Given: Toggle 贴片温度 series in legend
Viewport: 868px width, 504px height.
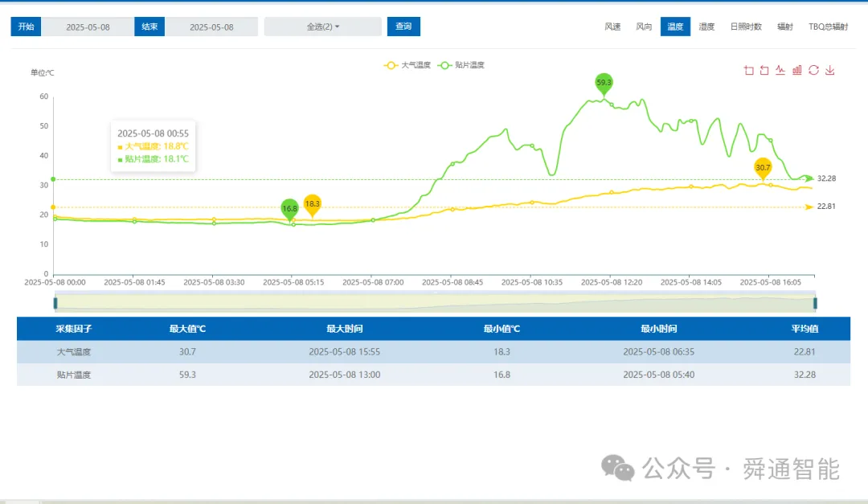Looking at the screenshot, I should point(461,65).
